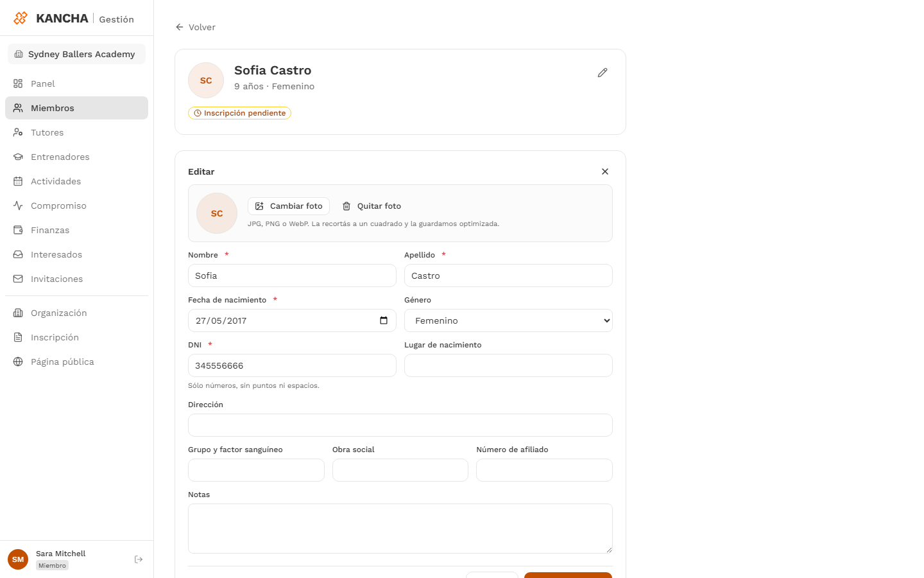Open the Inscripción page

[76, 337]
